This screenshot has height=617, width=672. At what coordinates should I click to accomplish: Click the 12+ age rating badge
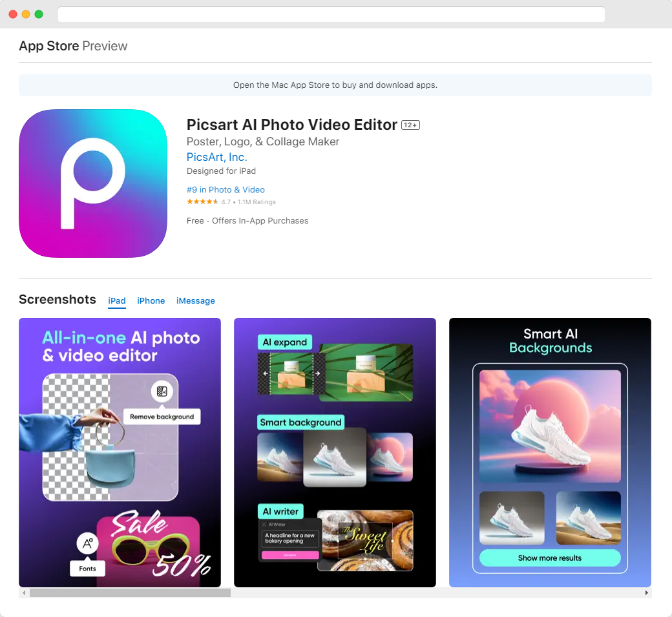(410, 125)
